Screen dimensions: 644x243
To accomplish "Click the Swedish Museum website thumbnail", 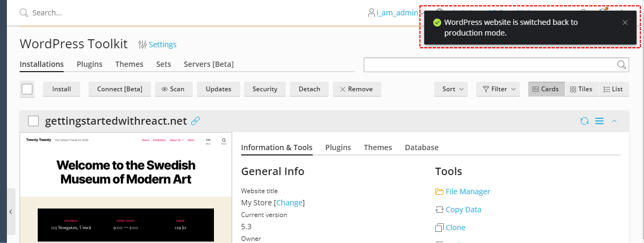I will click(126, 188).
